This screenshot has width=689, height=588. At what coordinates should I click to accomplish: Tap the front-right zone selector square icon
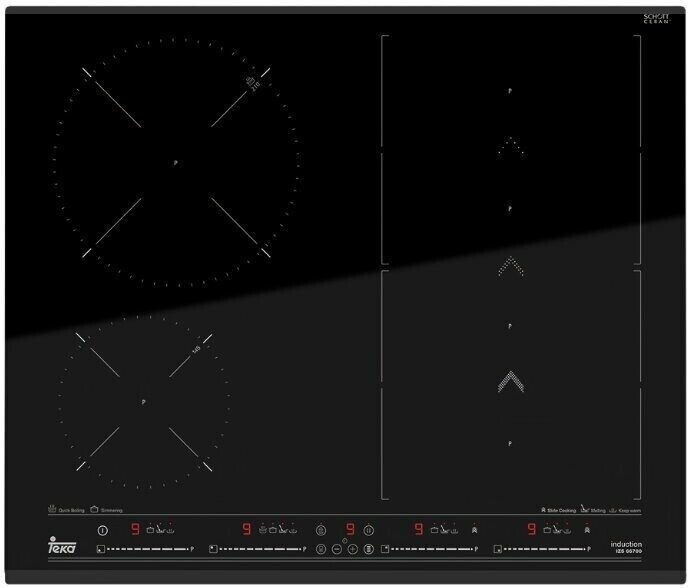(498, 549)
